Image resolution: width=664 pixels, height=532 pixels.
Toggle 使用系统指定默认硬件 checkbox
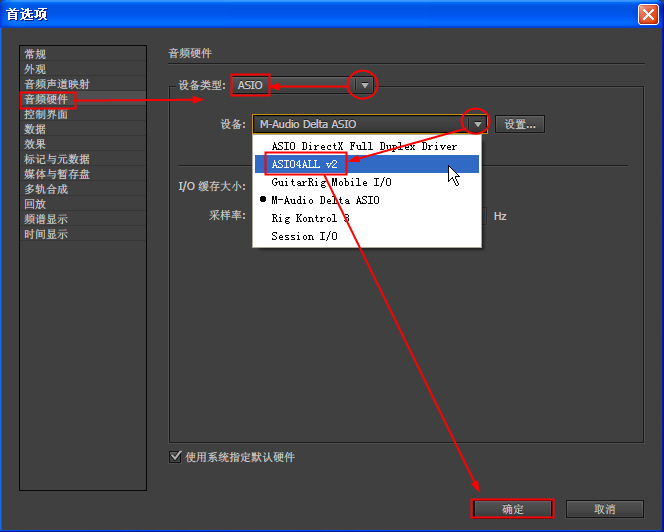pos(175,457)
